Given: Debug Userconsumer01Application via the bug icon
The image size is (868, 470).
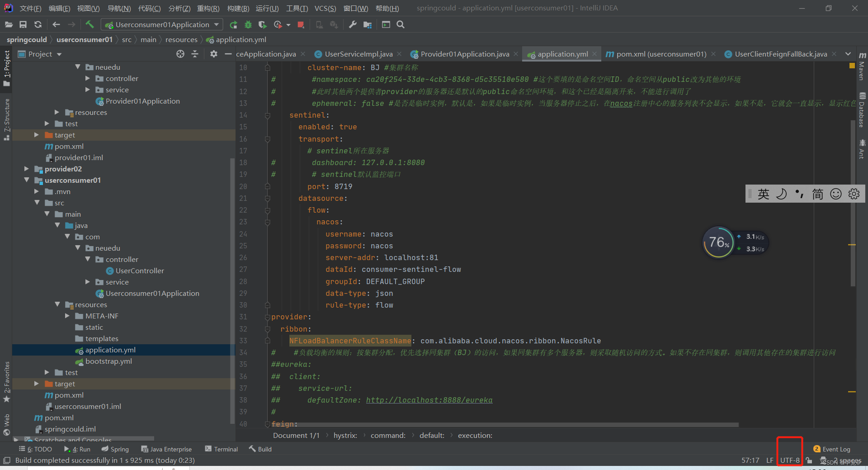Looking at the screenshot, I should tap(248, 24).
